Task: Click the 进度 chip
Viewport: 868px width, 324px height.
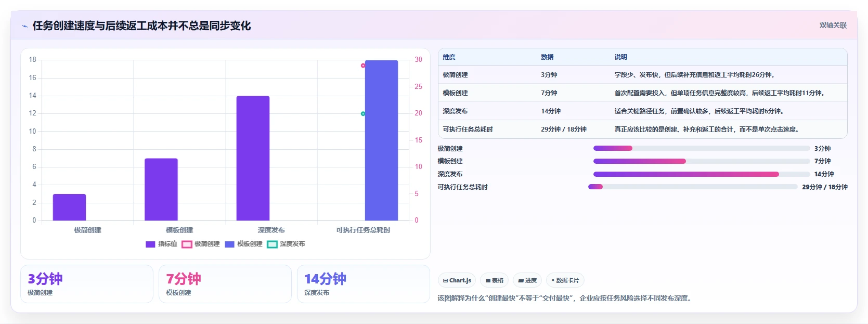Action: pyautogui.click(x=527, y=280)
